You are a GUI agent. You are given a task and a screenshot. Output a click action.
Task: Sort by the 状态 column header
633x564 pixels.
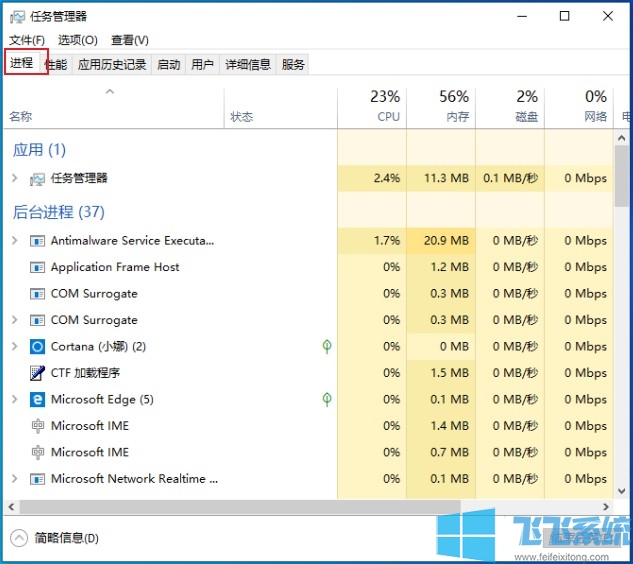(281, 108)
